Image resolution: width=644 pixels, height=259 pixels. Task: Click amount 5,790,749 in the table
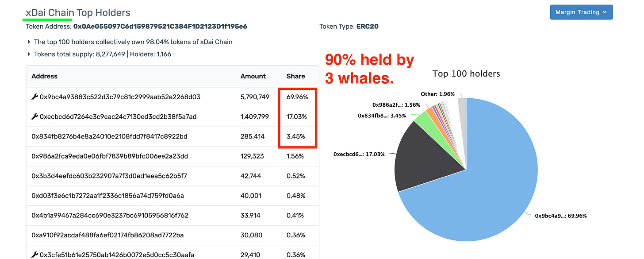point(255,97)
